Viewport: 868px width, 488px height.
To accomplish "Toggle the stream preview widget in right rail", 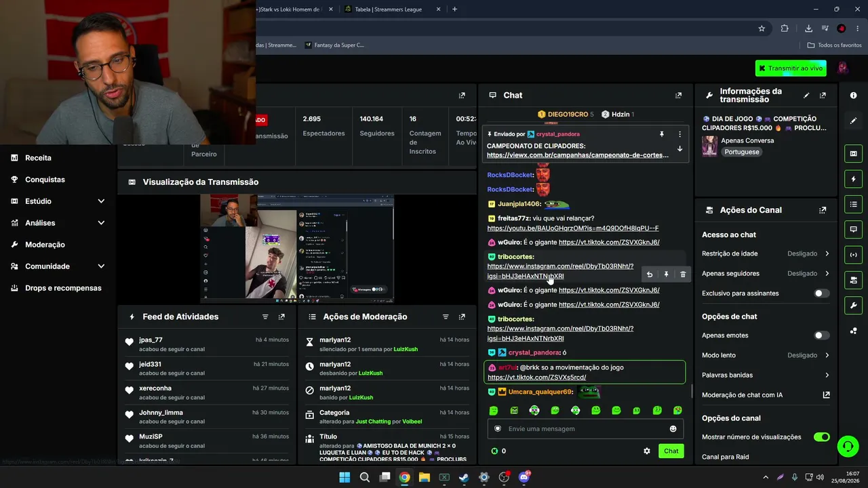I will (853, 154).
